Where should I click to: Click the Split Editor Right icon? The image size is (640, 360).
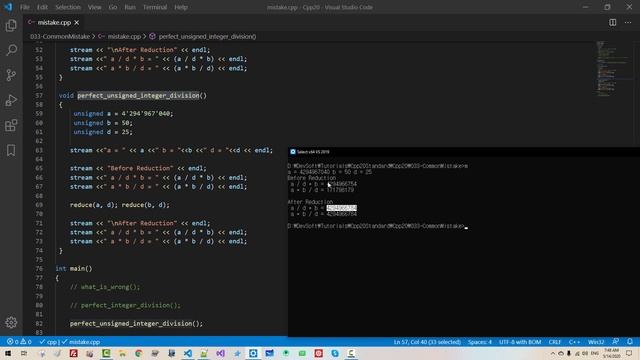613,22
